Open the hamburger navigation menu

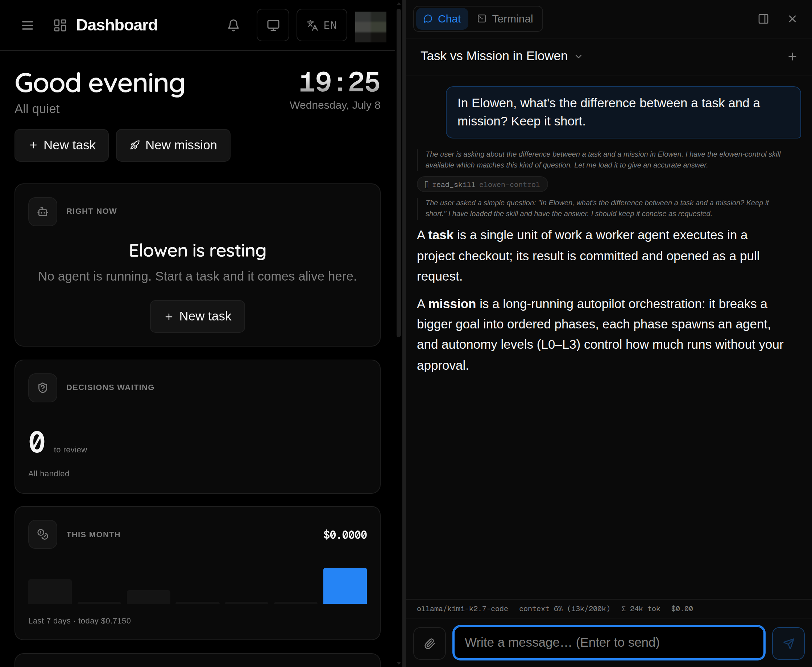coord(27,25)
